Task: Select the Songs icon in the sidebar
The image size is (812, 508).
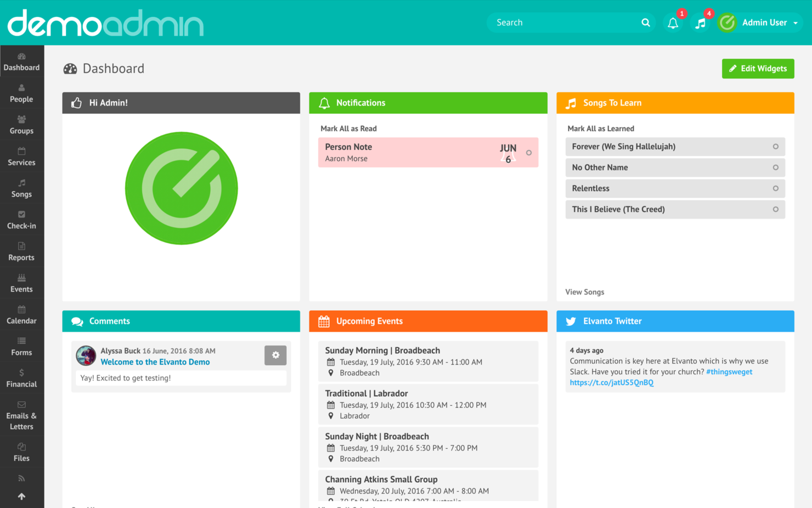Action: click(x=21, y=188)
